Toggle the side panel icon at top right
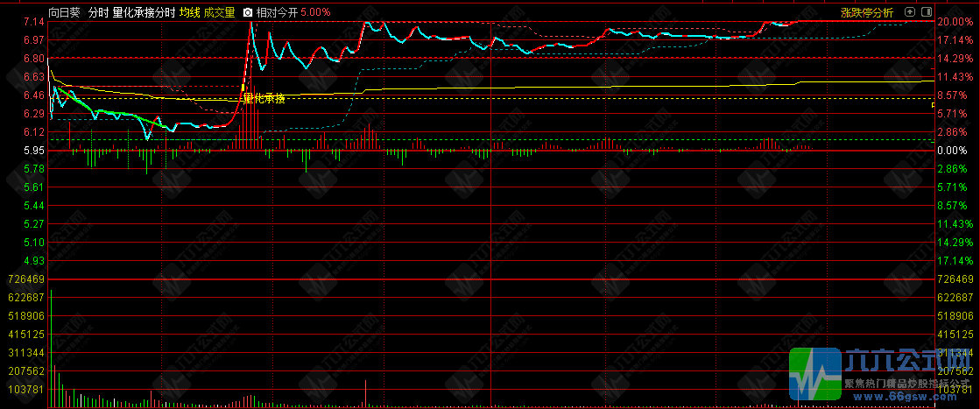This screenshot has width=980, height=409. coord(926,12)
